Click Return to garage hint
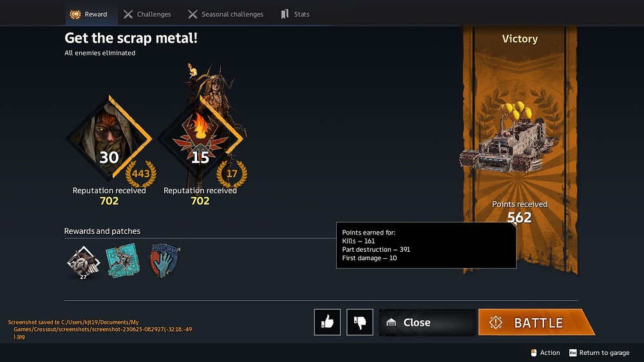 click(599, 352)
